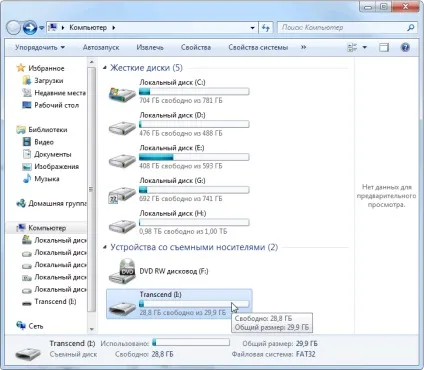424x370 pixels.
Task: Click the Forward navigation arrow button
Action: tap(30, 28)
